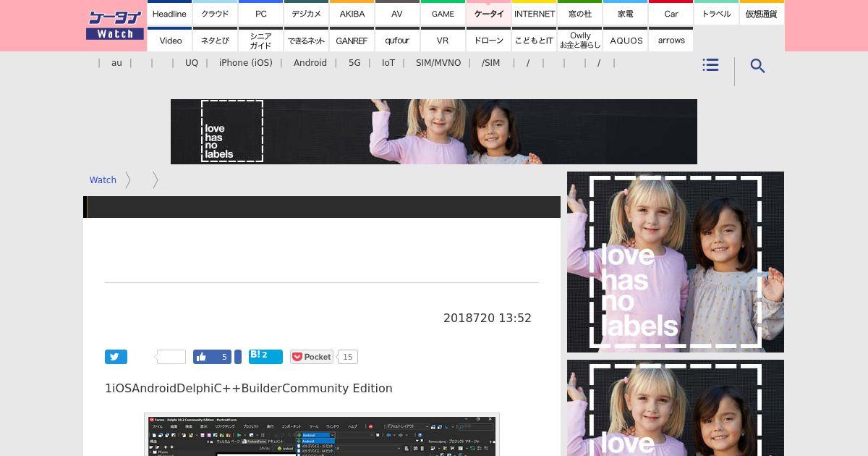868x456 pixels.
Task: Open the できるネット tab
Action: click(306, 40)
